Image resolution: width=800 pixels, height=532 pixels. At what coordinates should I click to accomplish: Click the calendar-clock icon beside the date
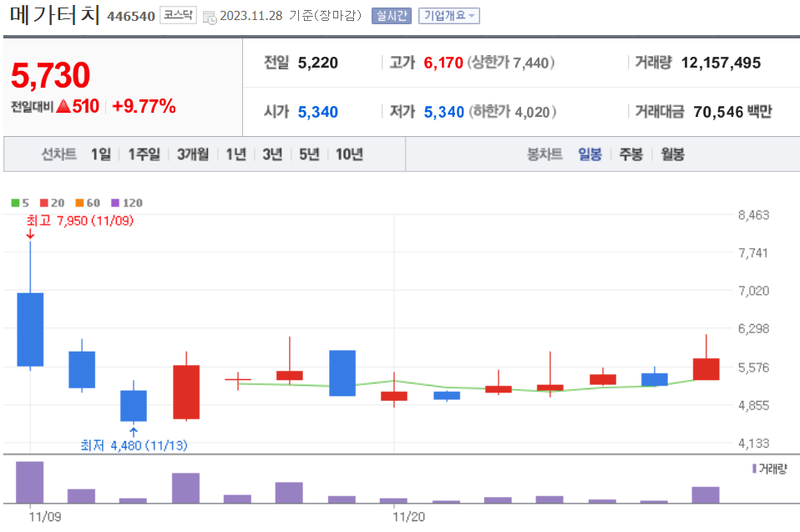[x=210, y=17]
